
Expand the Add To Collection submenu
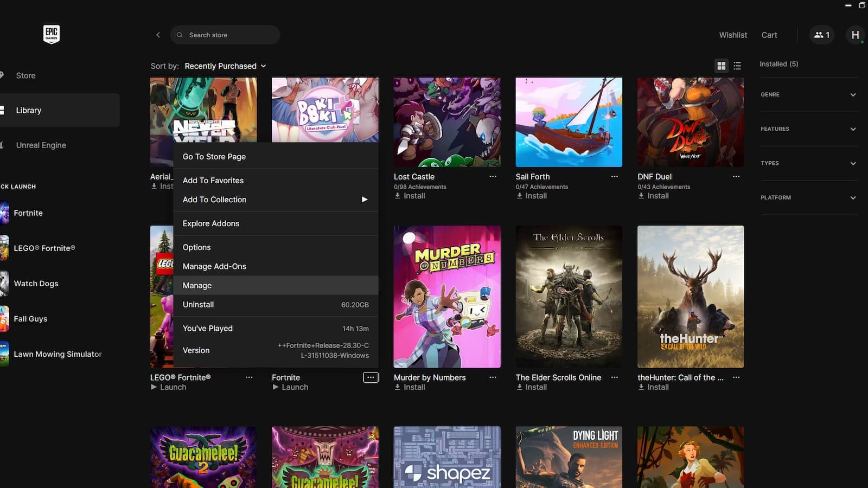click(276, 200)
